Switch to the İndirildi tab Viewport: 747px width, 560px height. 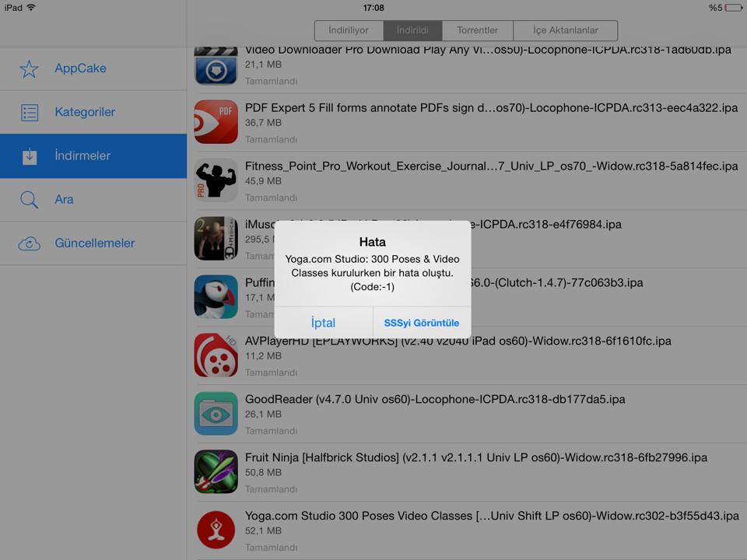coord(412,30)
